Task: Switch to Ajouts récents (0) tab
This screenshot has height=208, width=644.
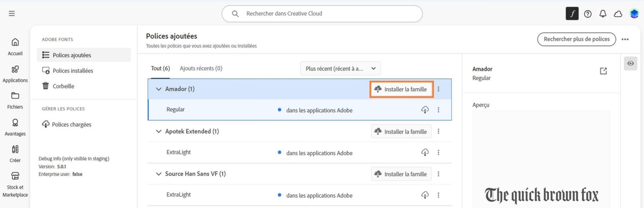Action: [201, 68]
